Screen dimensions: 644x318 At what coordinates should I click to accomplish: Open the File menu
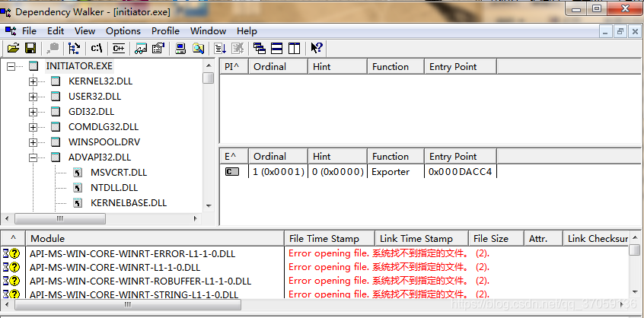(29, 31)
